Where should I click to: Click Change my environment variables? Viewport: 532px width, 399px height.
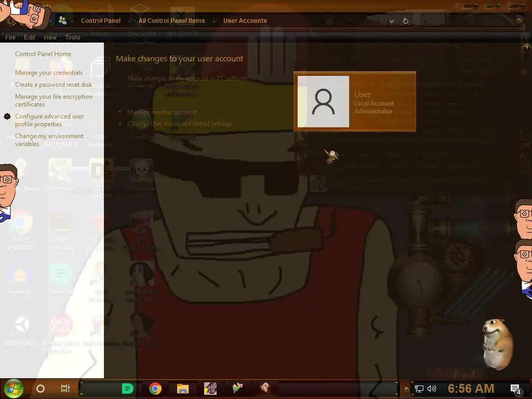coord(49,140)
